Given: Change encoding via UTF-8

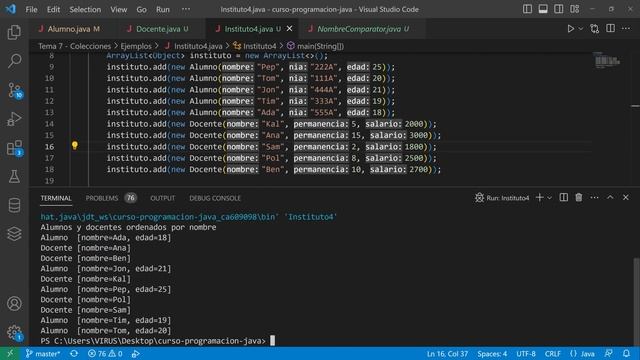Looking at the screenshot, I should (x=526, y=353).
